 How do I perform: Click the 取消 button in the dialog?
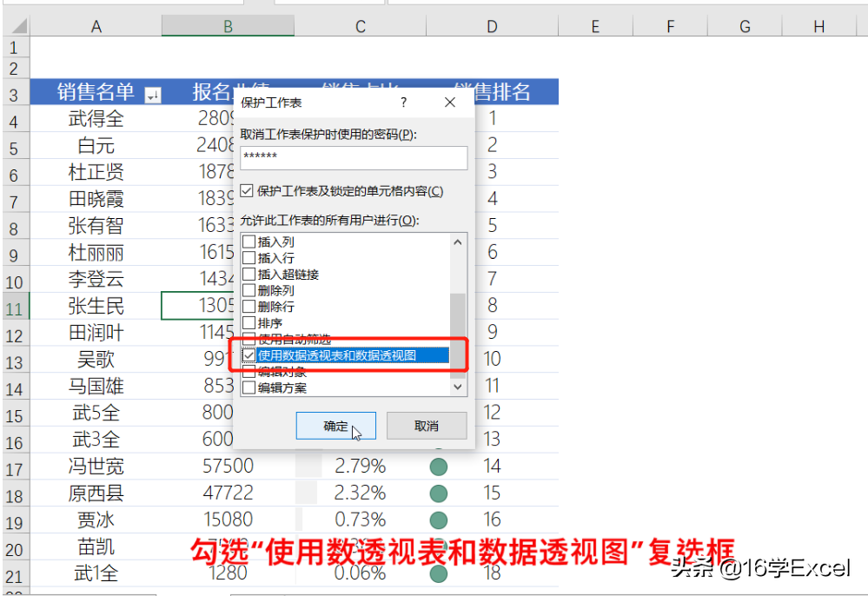[x=427, y=426]
